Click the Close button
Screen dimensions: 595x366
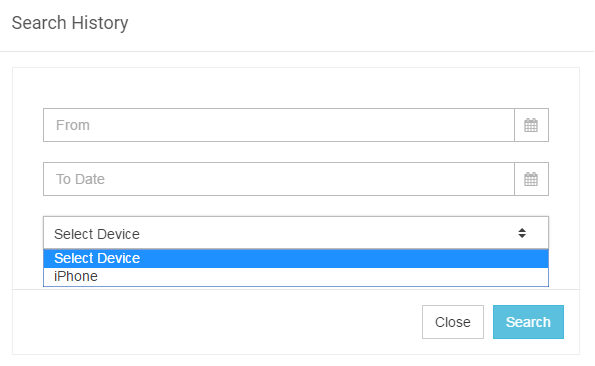(x=453, y=322)
